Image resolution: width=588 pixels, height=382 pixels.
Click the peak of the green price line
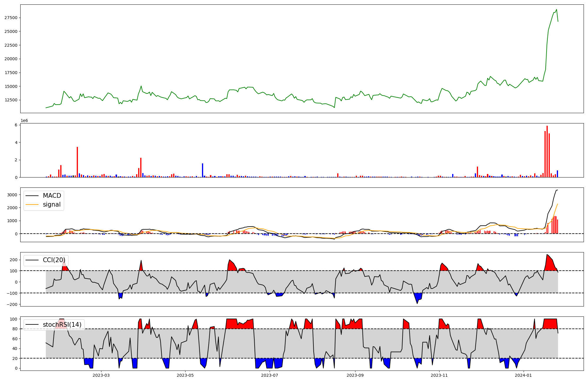click(557, 9)
